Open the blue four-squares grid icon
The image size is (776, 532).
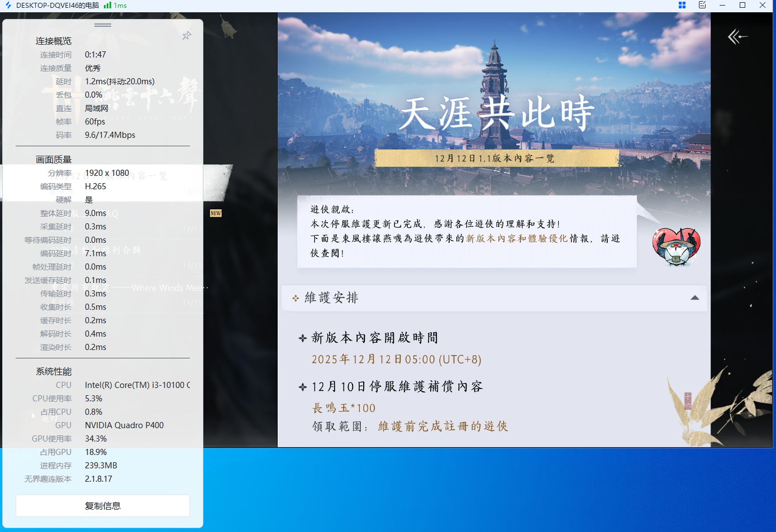(682, 6)
